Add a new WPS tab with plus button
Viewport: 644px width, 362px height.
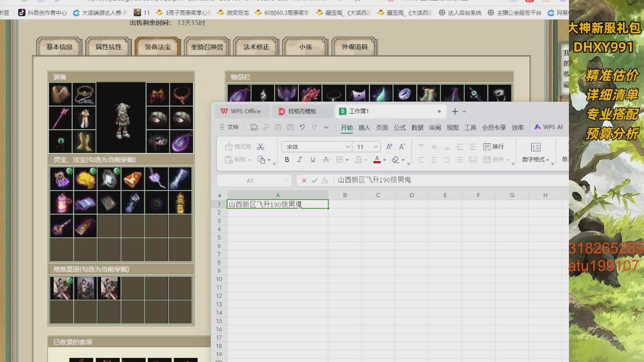(455, 111)
